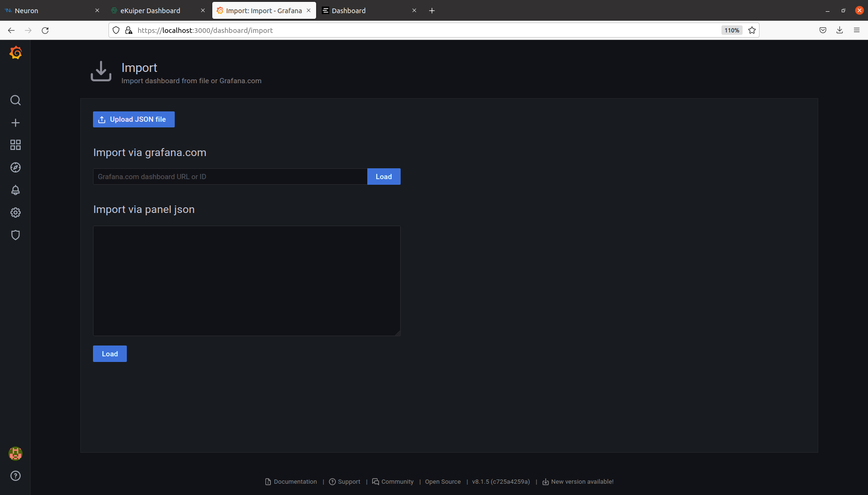Load the pasted panel JSON
The width and height of the screenshot is (868, 495).
[x=110, y=354]
